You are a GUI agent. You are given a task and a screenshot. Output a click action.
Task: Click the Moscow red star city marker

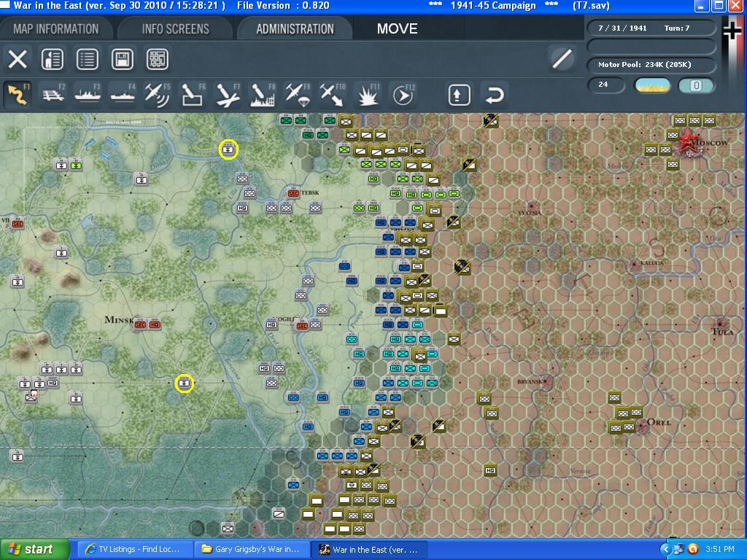(x=687, y=141)
